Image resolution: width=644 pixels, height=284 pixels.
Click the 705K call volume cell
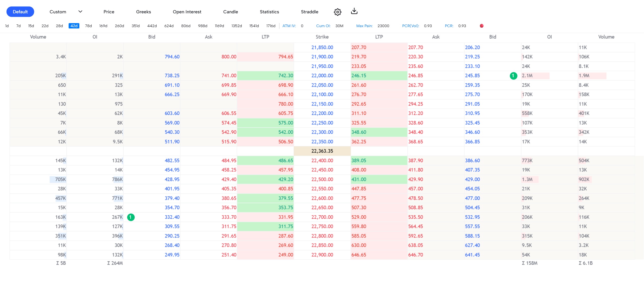[38, 179]
